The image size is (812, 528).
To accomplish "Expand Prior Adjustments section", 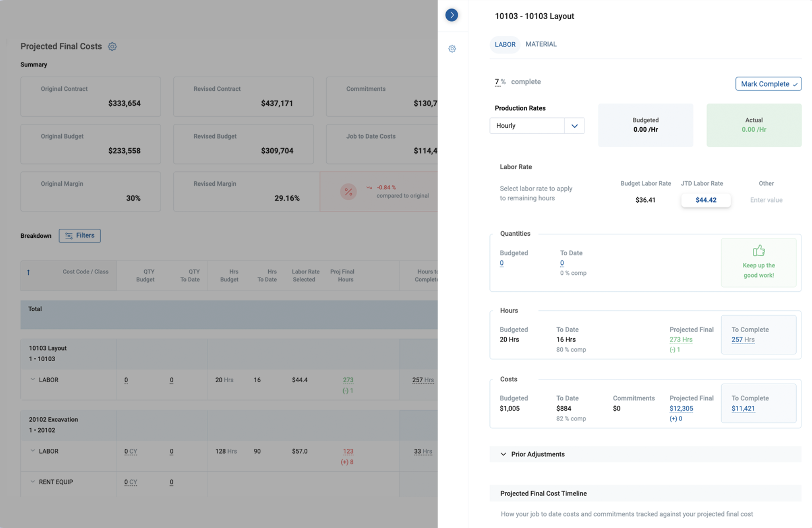I will click(x=503, y=454).
